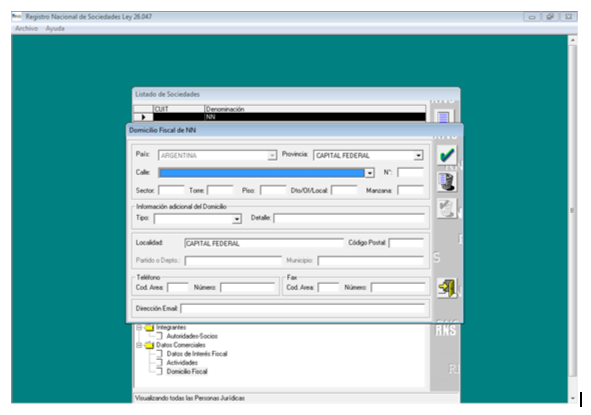Viewport: 591px width, 415px height.
Task: Exit the form using the door icon
Action: [x=447, y=288]
